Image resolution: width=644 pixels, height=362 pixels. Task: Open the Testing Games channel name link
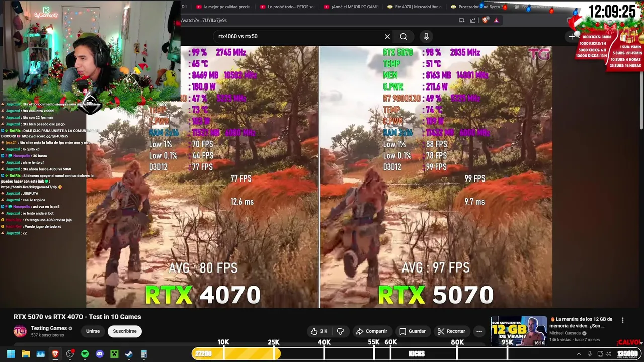point(49,328)
